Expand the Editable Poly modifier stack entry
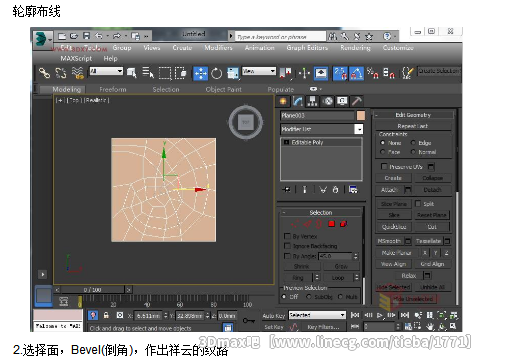The height and width of the screenshot is (361, 511). [x=286, y=142]
